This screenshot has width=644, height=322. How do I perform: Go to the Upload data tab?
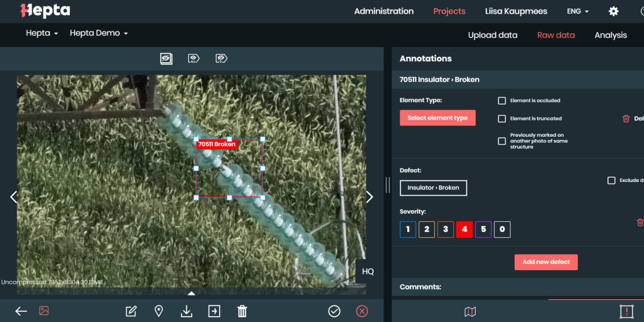[493, 35]
